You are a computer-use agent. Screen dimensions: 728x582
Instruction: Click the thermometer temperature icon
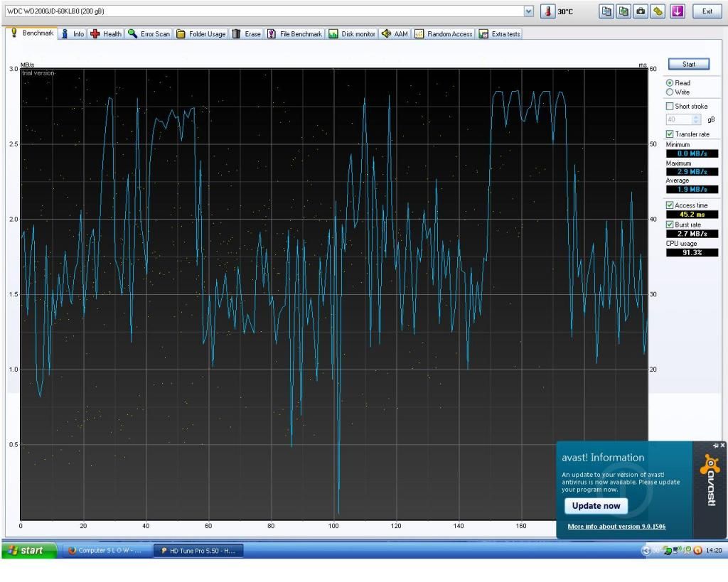[x=547, y=11]
